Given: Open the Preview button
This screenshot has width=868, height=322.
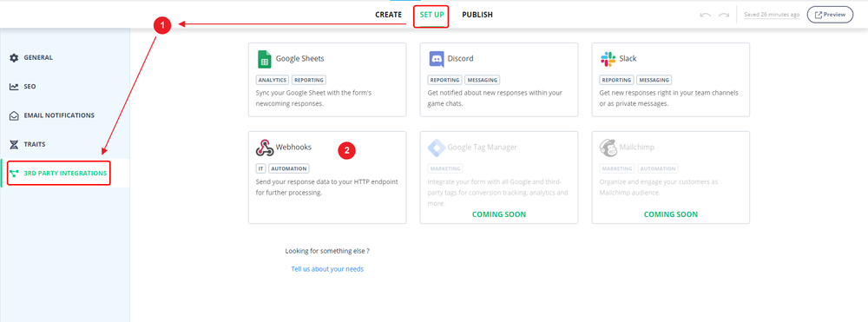Looking at the screenshot, I should [x=830, y=15].
